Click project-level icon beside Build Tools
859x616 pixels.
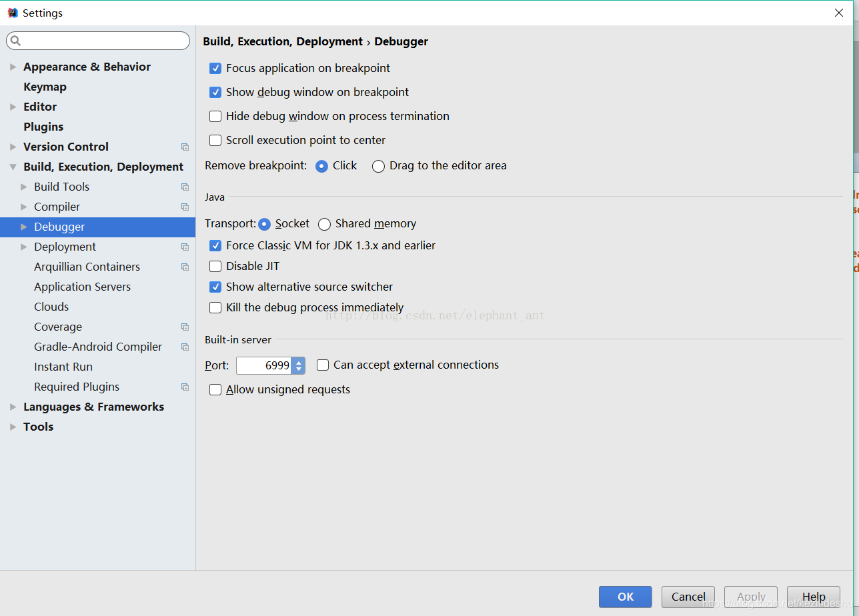[185, 187]
